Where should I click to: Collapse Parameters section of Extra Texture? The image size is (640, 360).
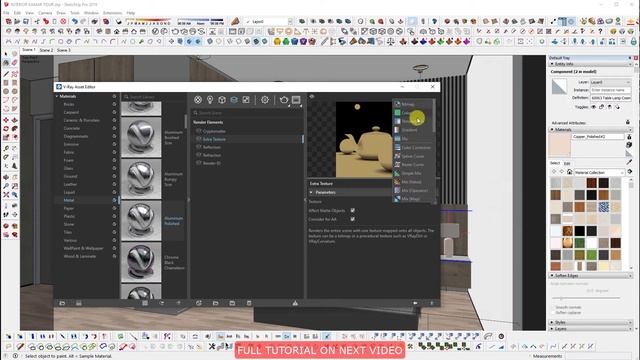click(311, 192)
